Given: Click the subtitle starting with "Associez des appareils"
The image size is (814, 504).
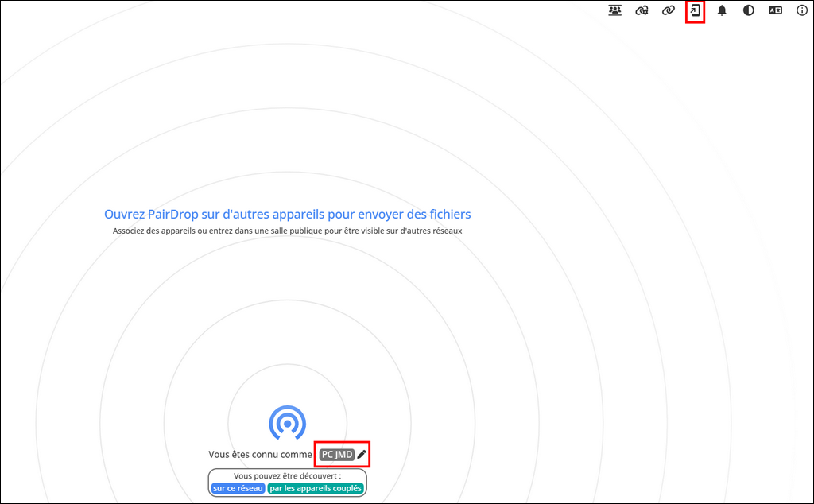Looking at the screenshot, I should pos(287,231).
